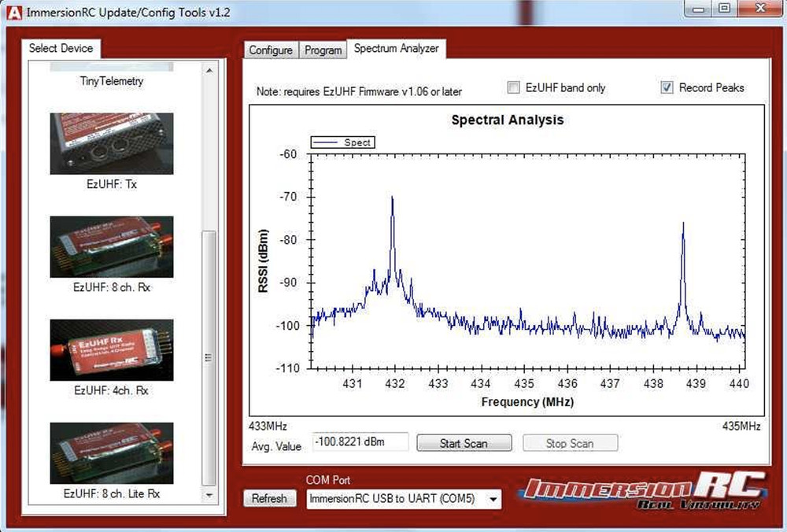Select the Spectrum Analyzer tab
Viewport: 787px width, 532px height.
397,46
